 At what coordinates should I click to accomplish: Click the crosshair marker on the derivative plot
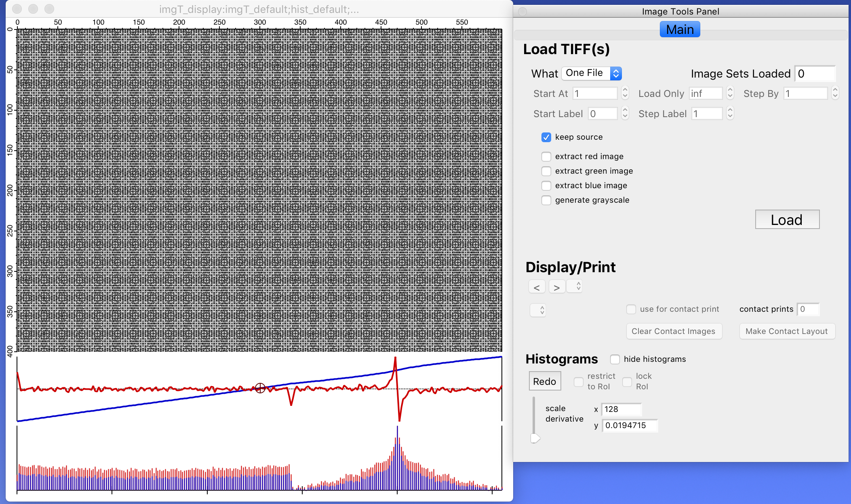pos(260,388)
